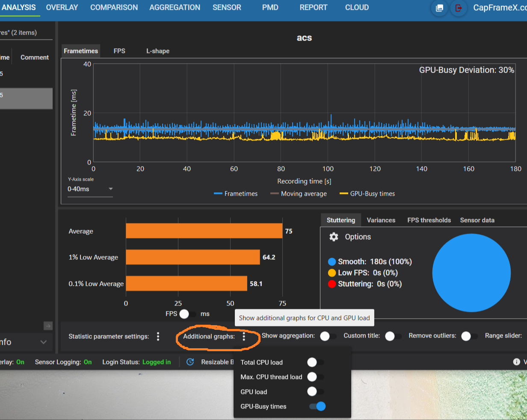
Task: Click the blue Smooth legend color dot
Action: click(x=332, y=262)
